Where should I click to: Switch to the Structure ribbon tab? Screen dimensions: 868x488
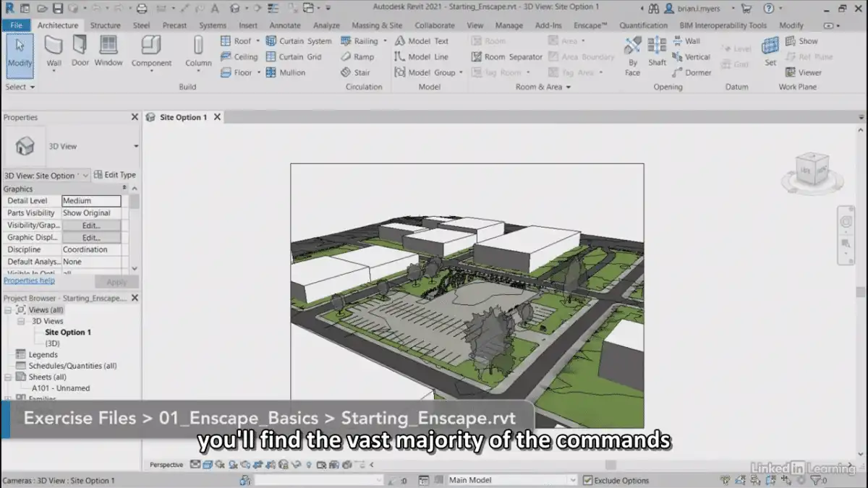click(x=106, y=25)
